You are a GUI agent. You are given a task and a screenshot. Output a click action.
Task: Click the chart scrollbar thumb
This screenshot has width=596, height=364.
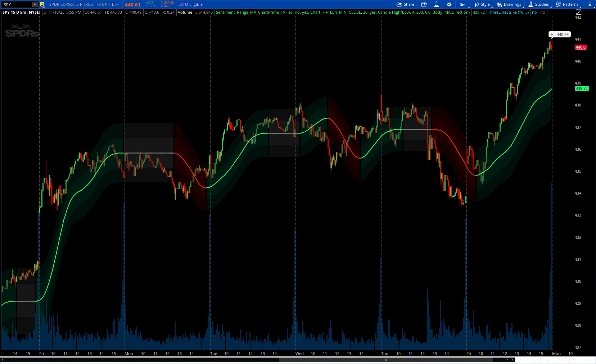386,360
